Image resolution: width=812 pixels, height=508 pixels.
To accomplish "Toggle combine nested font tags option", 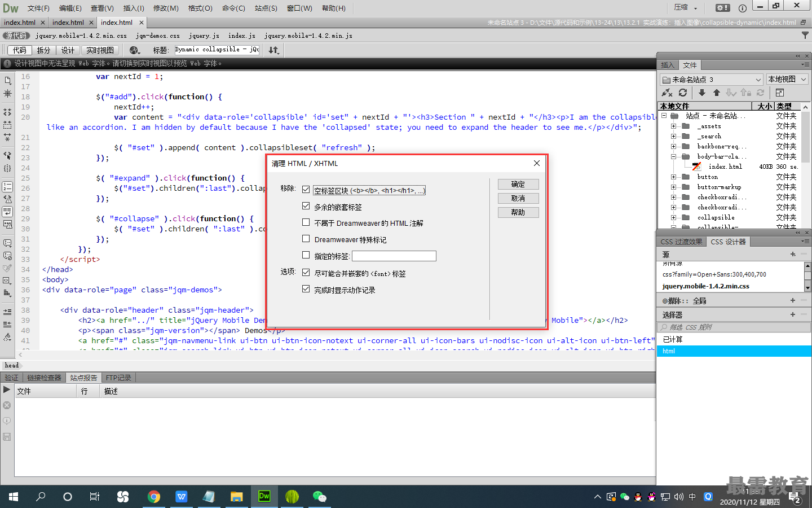I will pos(306,272).
